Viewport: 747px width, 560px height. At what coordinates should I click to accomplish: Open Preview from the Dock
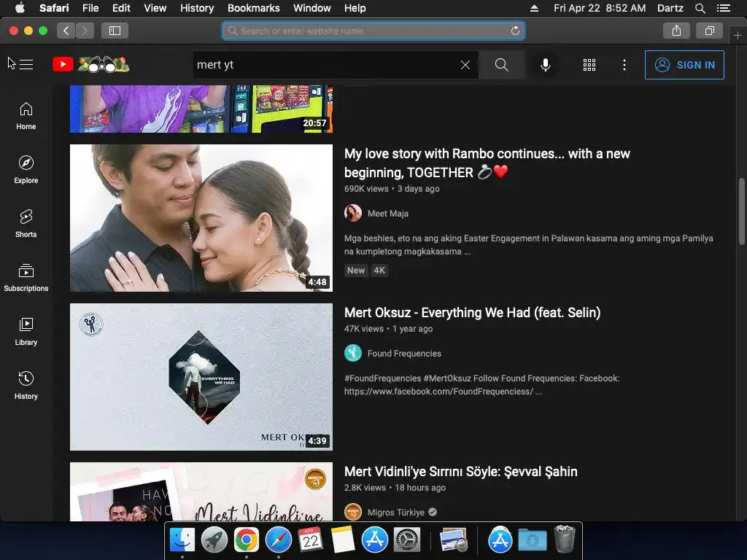454,540
